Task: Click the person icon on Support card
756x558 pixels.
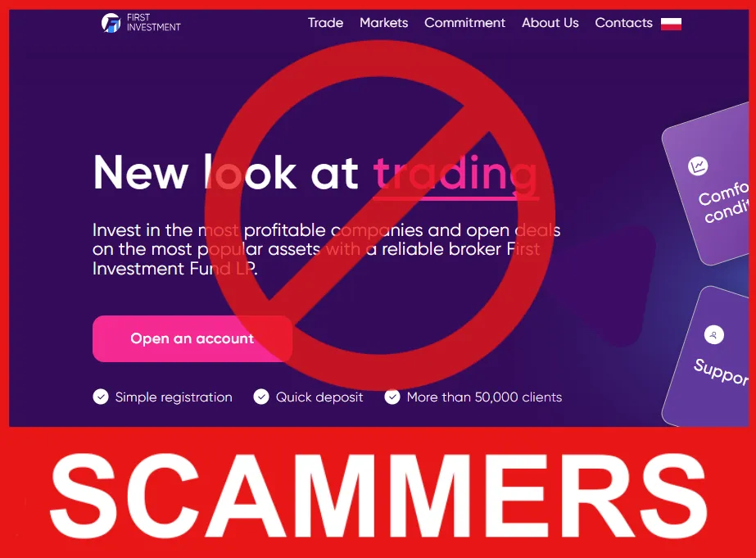Action: 713,334
